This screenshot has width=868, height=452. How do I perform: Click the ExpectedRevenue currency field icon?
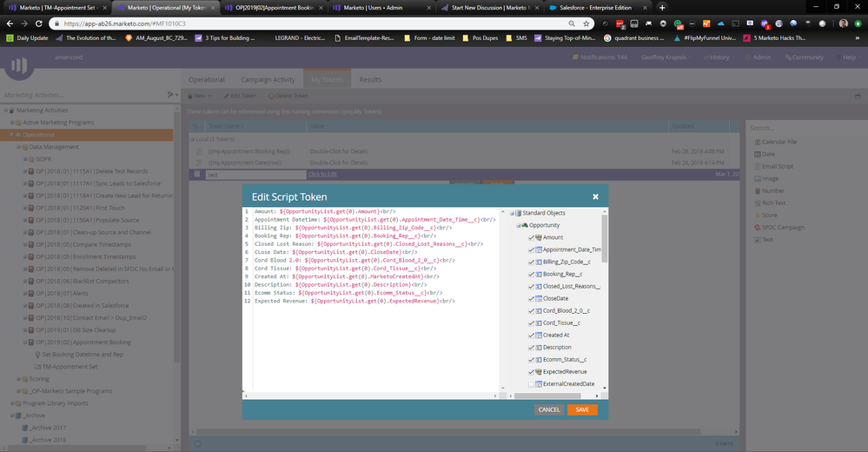pyautogui.click(x=539, y=371)
